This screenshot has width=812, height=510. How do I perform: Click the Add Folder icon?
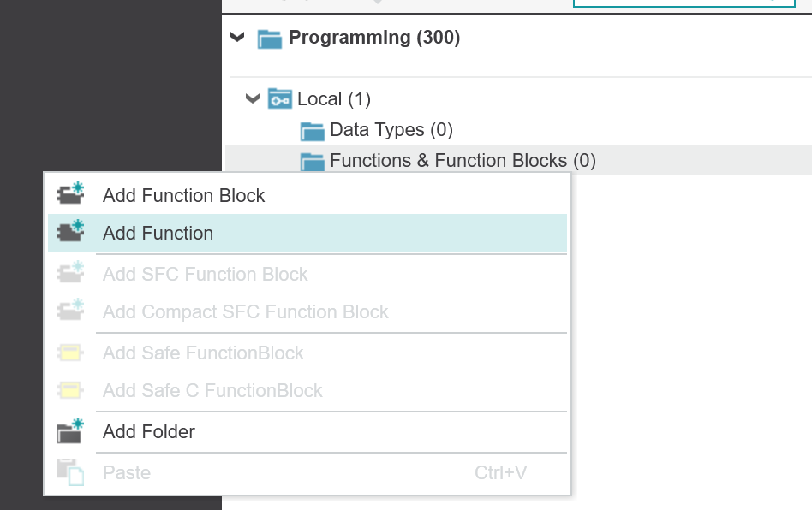[x=70, y=430]
